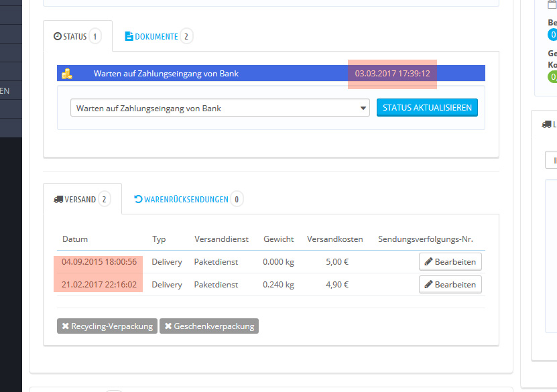Click the coins icon in status row
The image size is (557, 392).
click(x=67, y=74)
